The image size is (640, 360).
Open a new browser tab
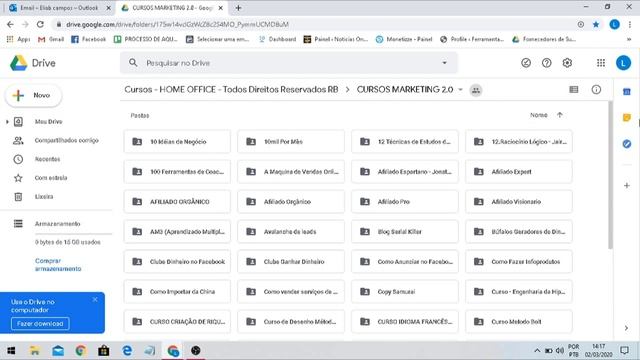(238, 8)
